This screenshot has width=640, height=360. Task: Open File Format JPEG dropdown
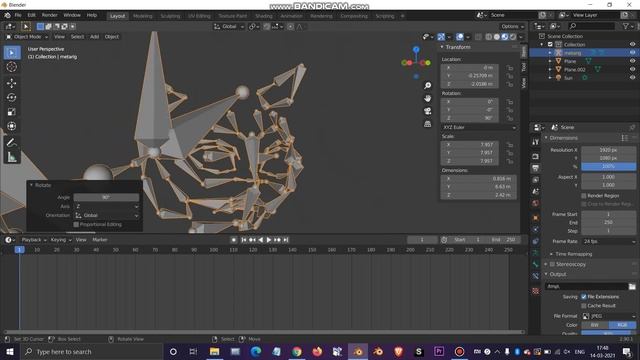[x=609, y=316]
